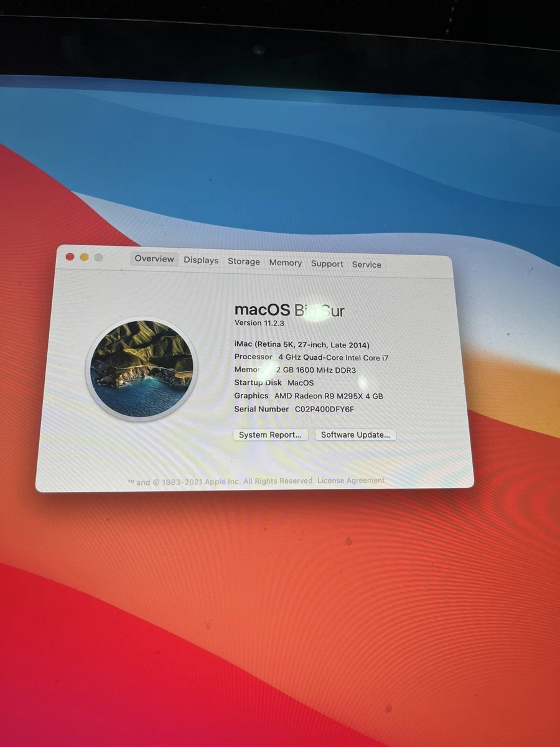Minimize the About This Mac window
Image resolution: width=560 pixels, height=747 pixels.
[x=84, y=257]
